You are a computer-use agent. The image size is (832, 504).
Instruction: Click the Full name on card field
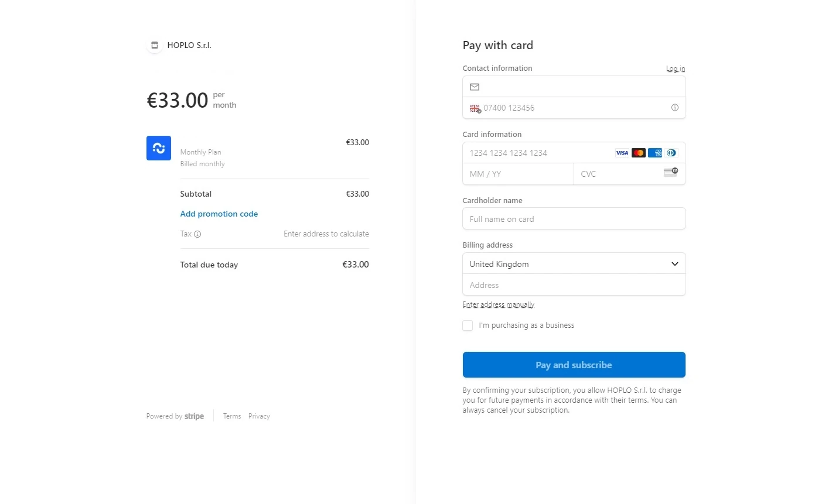coord(574,219)
